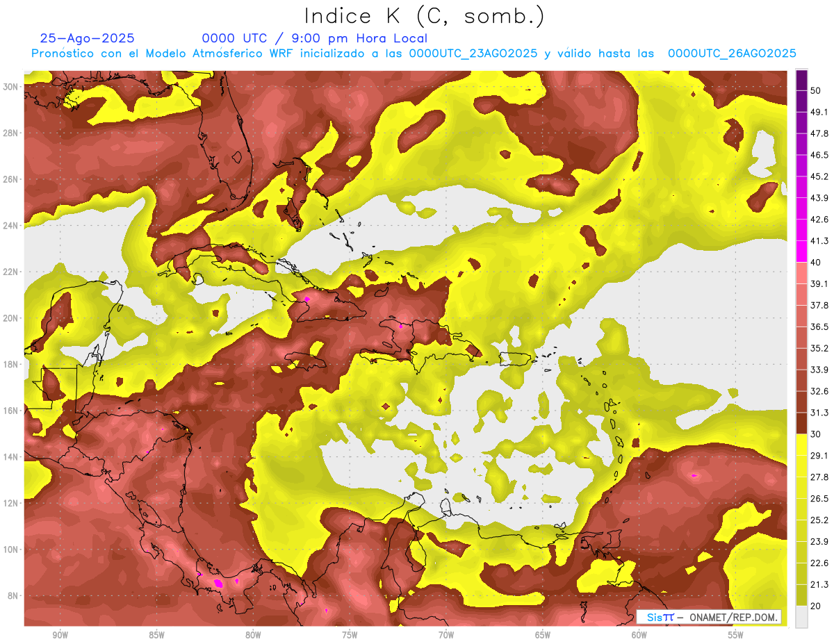Click the color scale value 29.1
Image resolution: width=834 pixels, height=644 pixels.
click(x=819, y=455)
